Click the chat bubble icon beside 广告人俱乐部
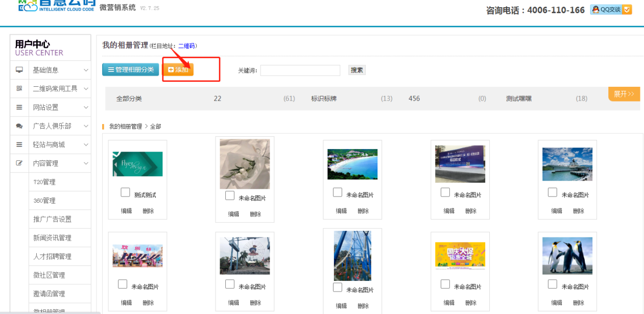The width and height of the screenshot is (644, 314). pos(19,126)
